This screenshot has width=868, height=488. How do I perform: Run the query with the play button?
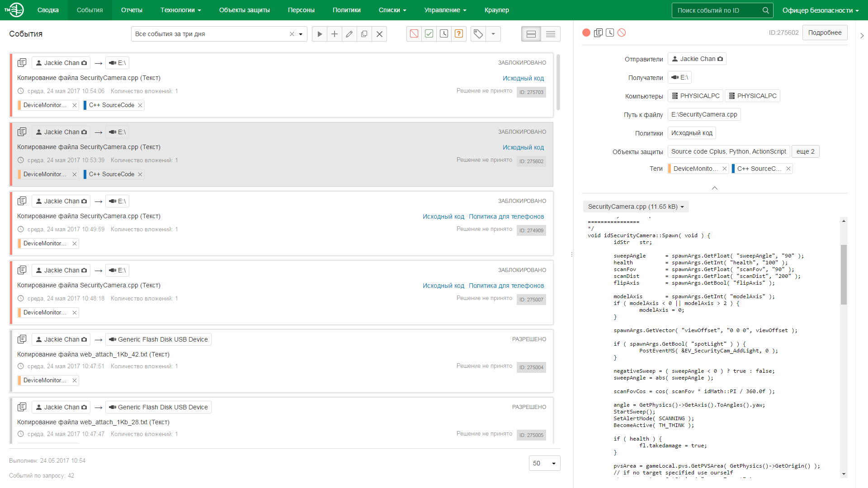coord(320,34)
